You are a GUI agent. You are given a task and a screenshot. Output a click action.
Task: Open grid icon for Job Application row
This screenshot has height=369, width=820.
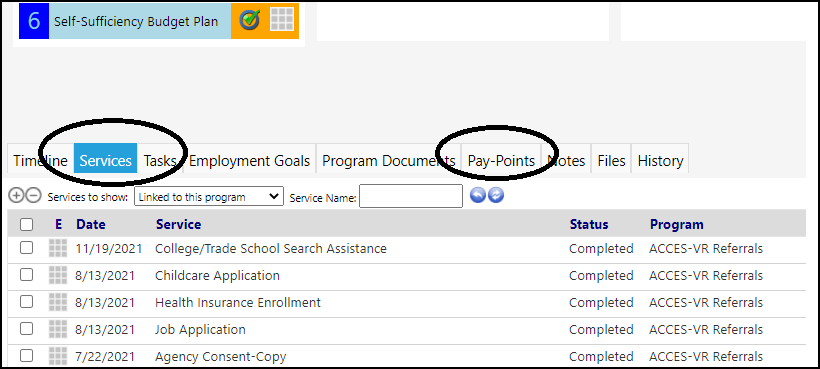pos(58,329)
